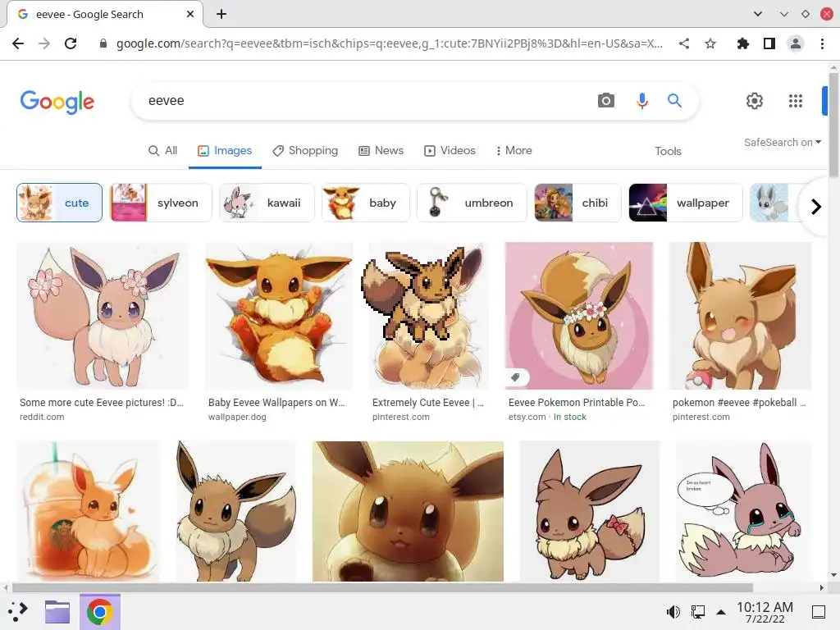
Task: Go to Google home via logo
Action: 57,102
